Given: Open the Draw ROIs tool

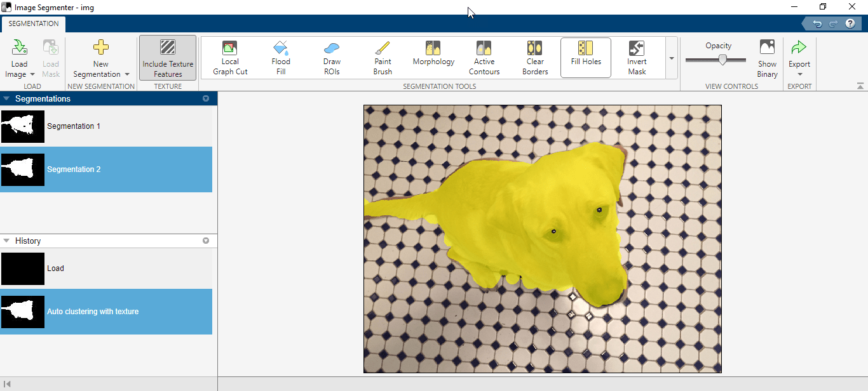Looking at the screenshot, I should (x=331, y=57).
